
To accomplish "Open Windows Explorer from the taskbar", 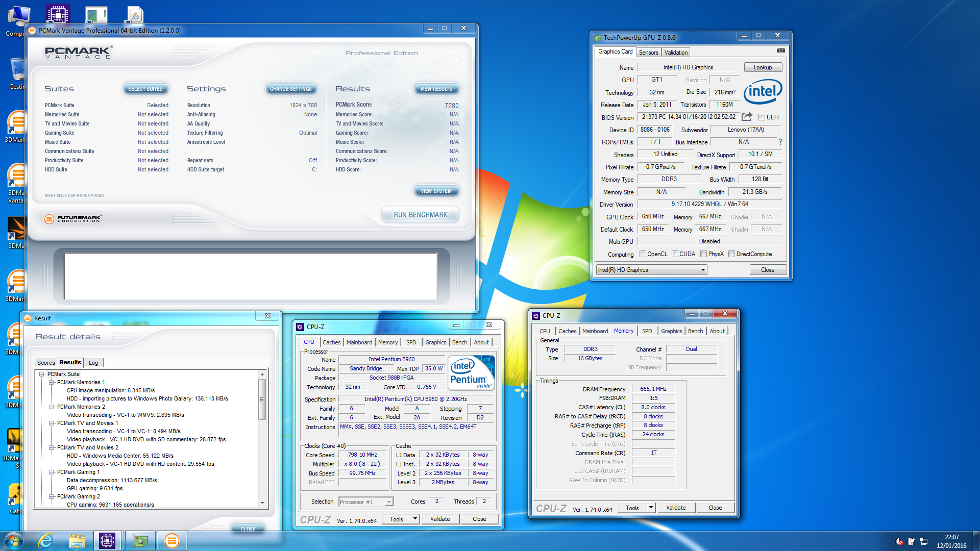I will 77,541.
